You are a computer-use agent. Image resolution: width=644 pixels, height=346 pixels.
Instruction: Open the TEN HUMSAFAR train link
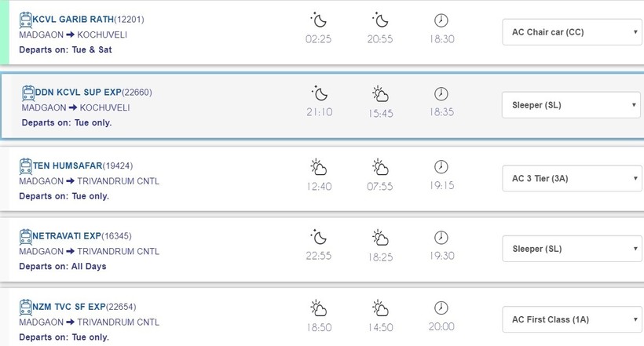pos(67,166)
